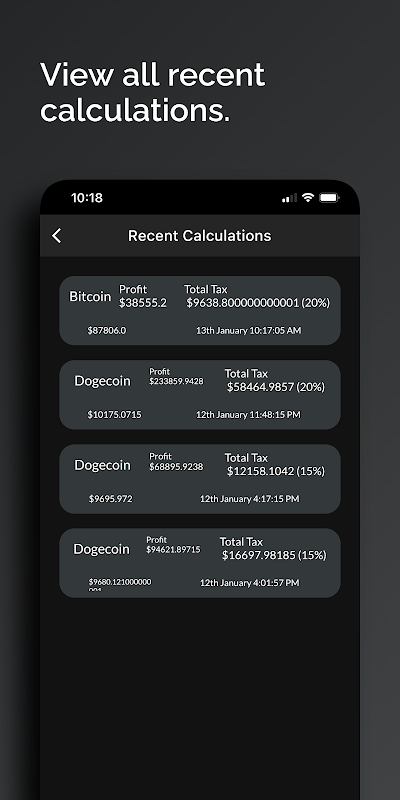400x800 pixels.
Task: Open the Bitcoin calculation card
Action: click(x=200, y=311)
